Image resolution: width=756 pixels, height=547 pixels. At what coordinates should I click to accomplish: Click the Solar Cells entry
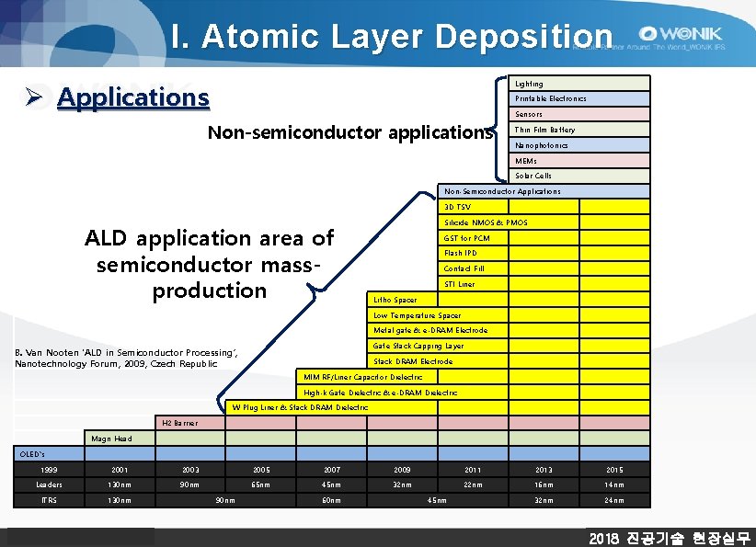(578, 176)
